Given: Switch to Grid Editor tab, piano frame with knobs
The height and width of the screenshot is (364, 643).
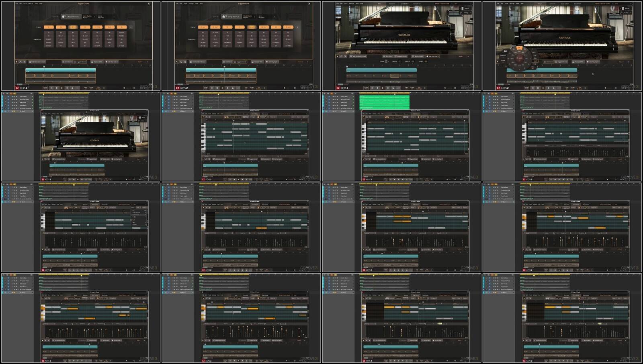Looking at the screenshot, I should tap(405, 4).
